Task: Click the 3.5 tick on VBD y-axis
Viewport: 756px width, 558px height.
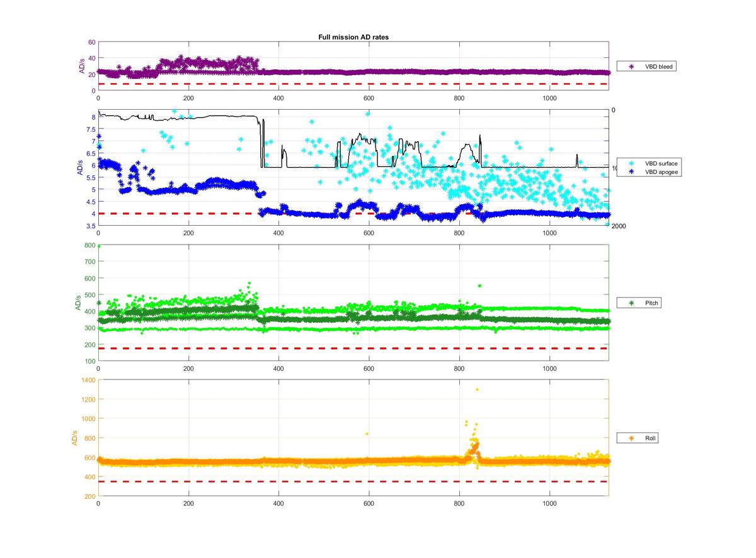Action: pos(90,226)
